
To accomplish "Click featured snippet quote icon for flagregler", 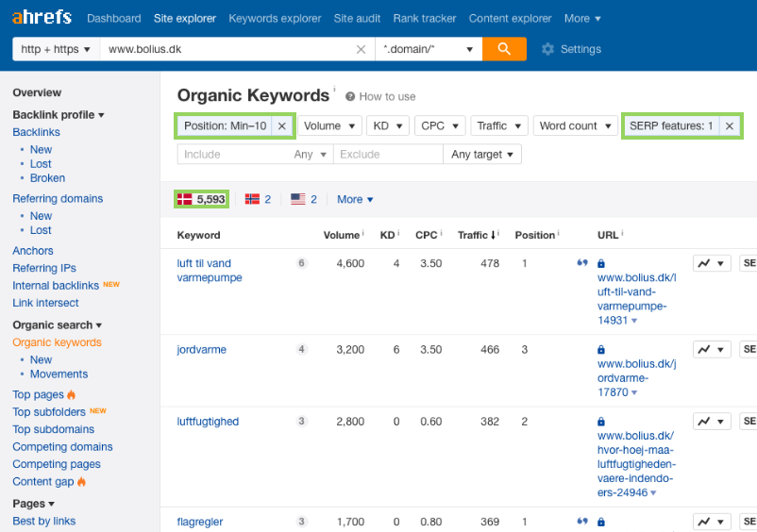I will [582, 522].
